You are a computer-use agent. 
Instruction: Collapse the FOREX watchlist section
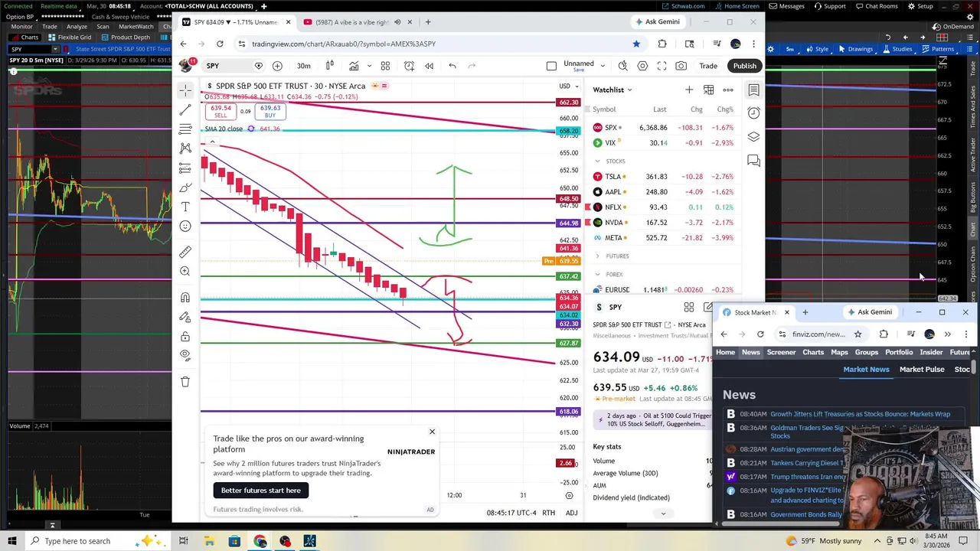[x=597, y=275]
